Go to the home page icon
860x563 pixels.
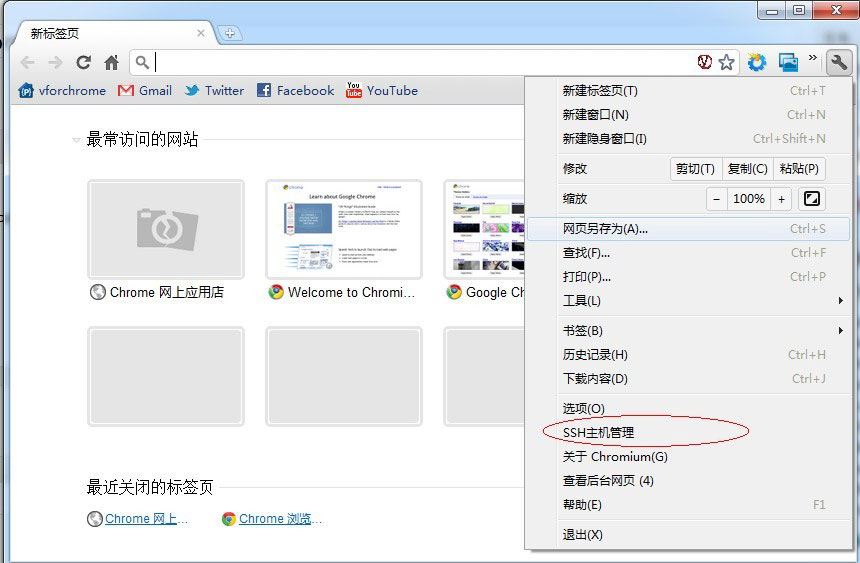pyautogui.click(x=112, y=62)
